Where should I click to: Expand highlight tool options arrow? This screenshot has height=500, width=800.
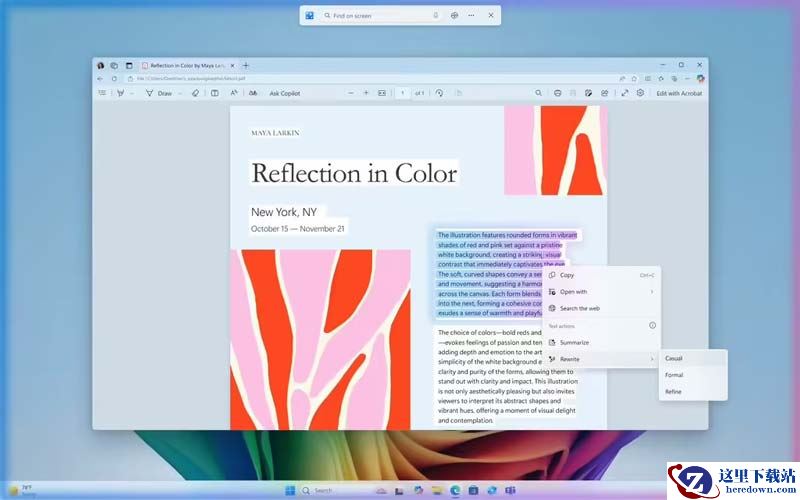pyautogui.click(x=132, y=93)
